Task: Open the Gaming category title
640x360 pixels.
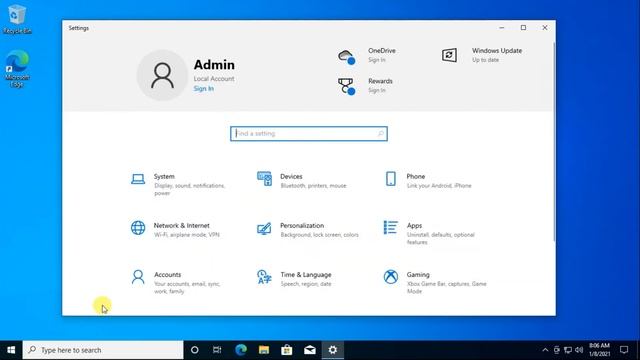Action: 418,275
